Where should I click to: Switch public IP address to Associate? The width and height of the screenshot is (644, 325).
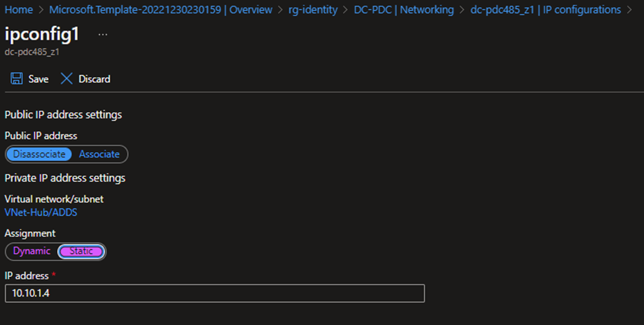point(99,154)
